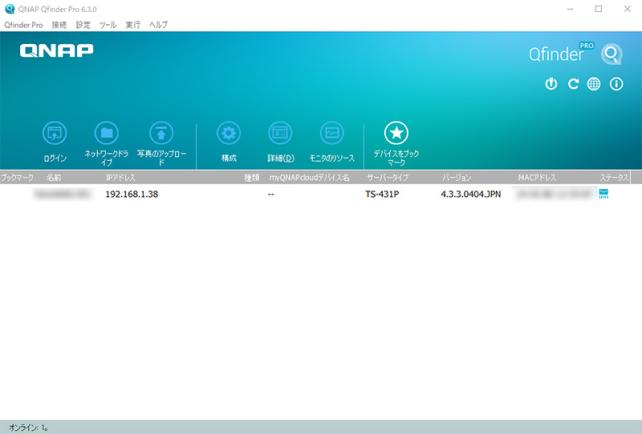
Task: Click the -- myQNAPcloud device name cell
Action: pyautogui.click(x=271, y=194)
